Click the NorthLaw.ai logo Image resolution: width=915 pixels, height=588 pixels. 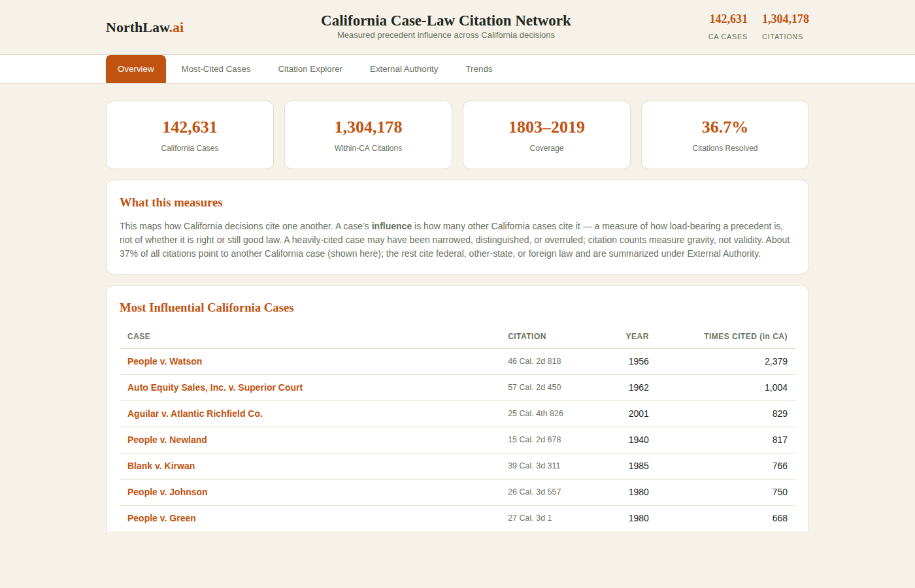144,27
